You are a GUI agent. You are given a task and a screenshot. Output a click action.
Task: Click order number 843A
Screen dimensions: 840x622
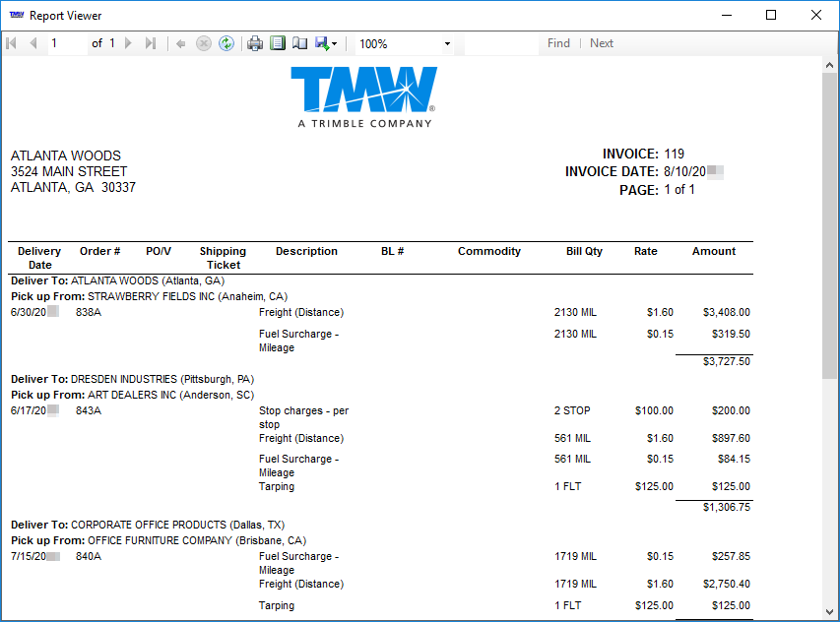click(x=89, y=410)
